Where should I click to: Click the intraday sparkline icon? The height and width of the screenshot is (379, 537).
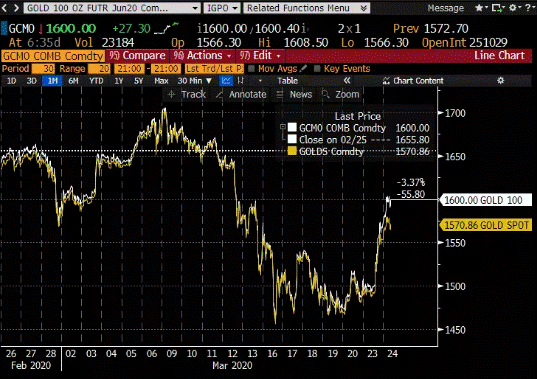[167, 28]
